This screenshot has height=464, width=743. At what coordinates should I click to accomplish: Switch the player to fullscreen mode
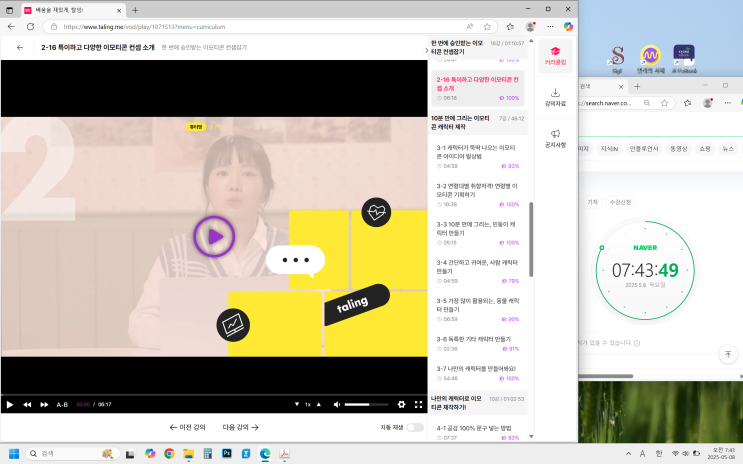point(418,404)
